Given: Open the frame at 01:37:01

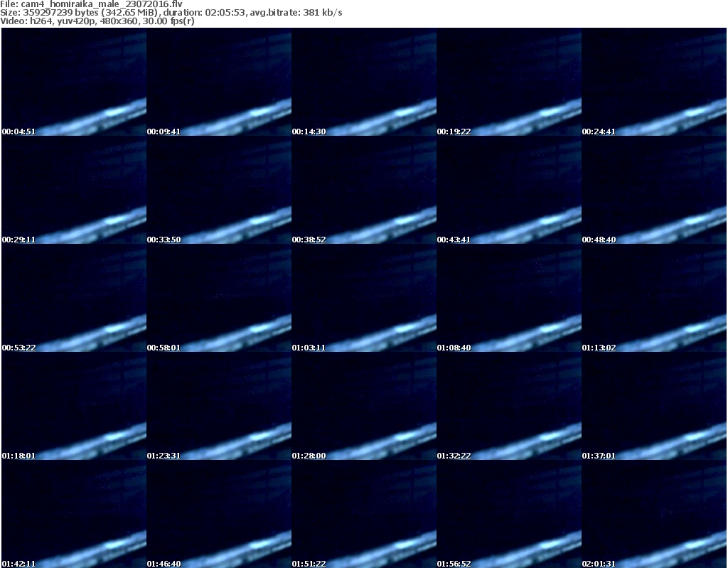Looking at the screenshot, I should point(654,406).
